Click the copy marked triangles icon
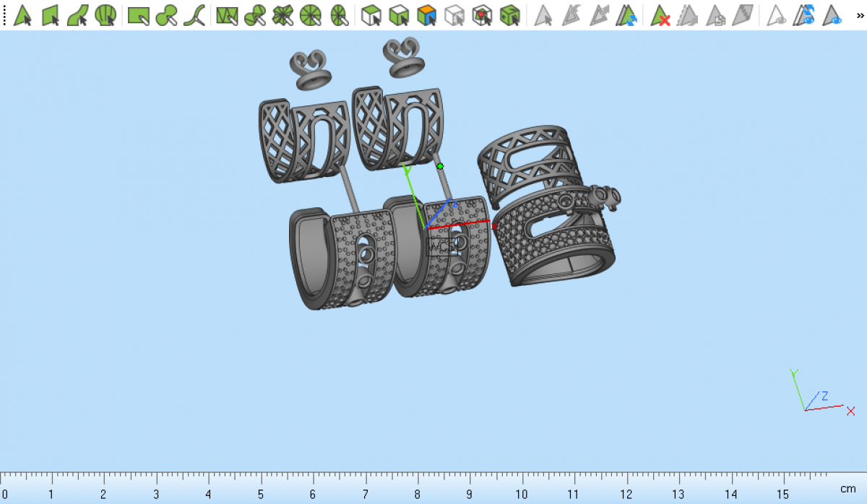867x504 pixels. pyautogui.click(x=715, y=14)
